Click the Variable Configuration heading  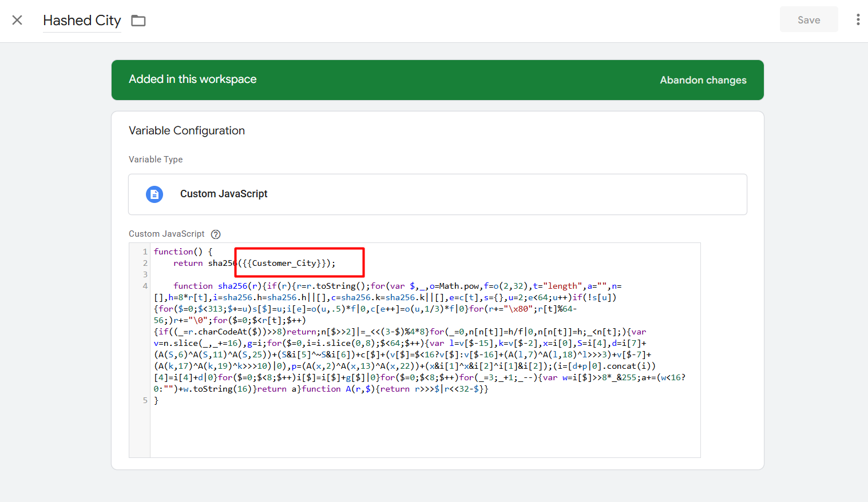[187, 130]
